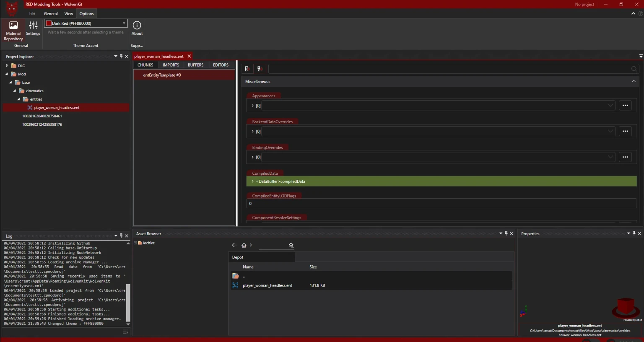Close the Project Explorer panel
The height and width of the screenshot is (342, 644).
127,56
